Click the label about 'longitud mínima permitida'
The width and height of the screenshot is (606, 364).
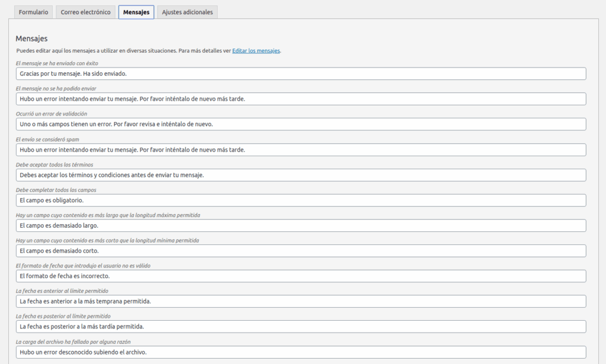[x=108, y=240]
